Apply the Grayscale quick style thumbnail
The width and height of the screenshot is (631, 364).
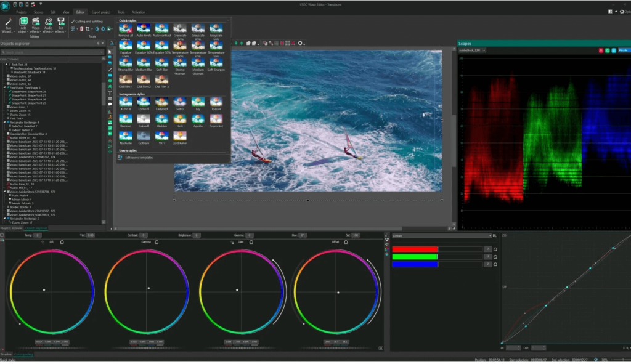click(x=179, y=29)
